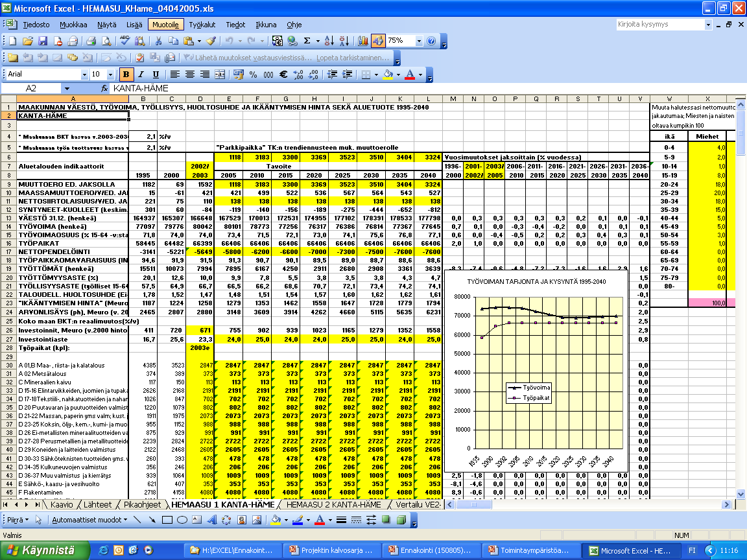Open the Projektin kalvosarja taskbar button
Viewport: 747px width, 560px height.
pyautogui.click(x=332, y=550)
